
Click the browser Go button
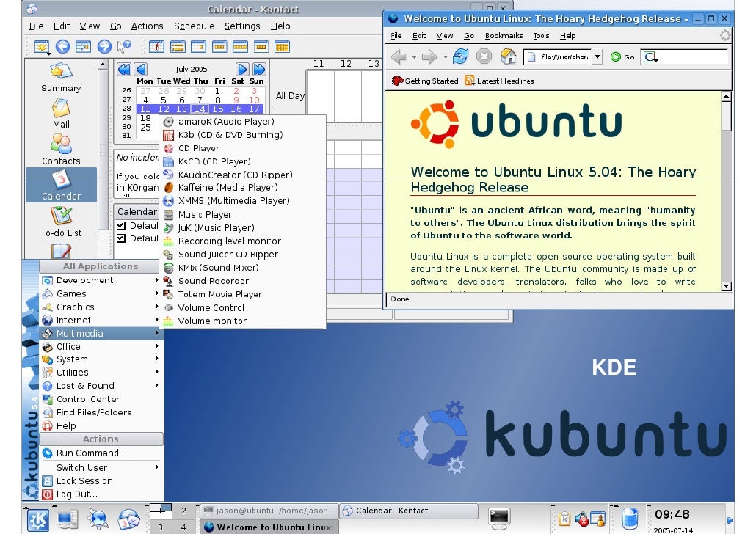pos(622,57)
